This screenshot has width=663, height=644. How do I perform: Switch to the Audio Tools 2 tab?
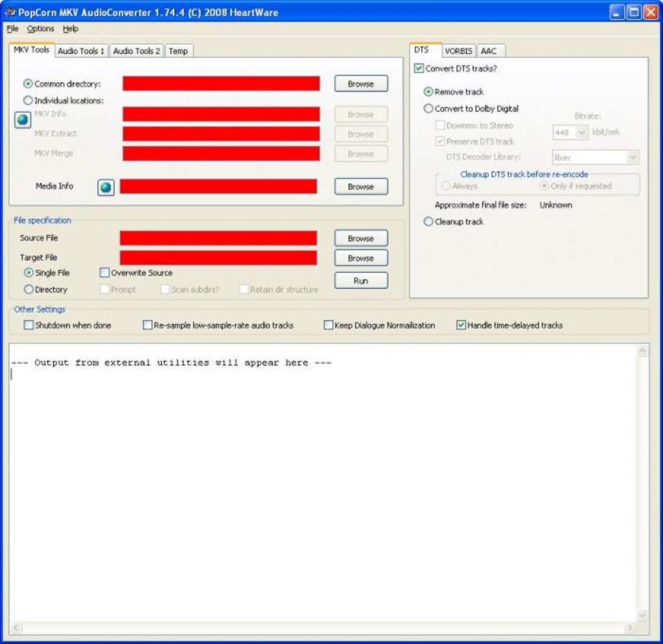[136, 51]
